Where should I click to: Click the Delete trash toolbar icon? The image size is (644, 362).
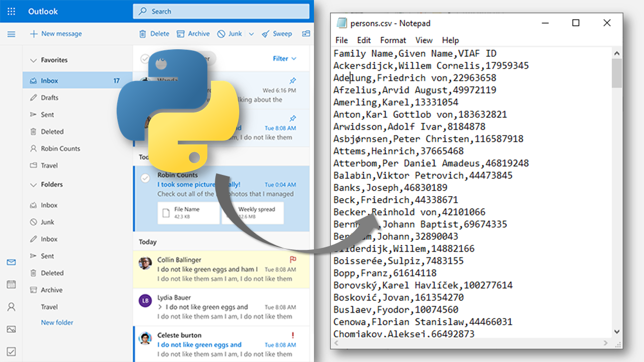[144, 34]
